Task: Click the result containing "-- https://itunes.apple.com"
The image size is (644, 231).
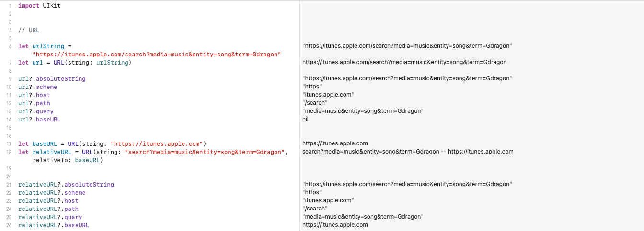Action: 408,152
